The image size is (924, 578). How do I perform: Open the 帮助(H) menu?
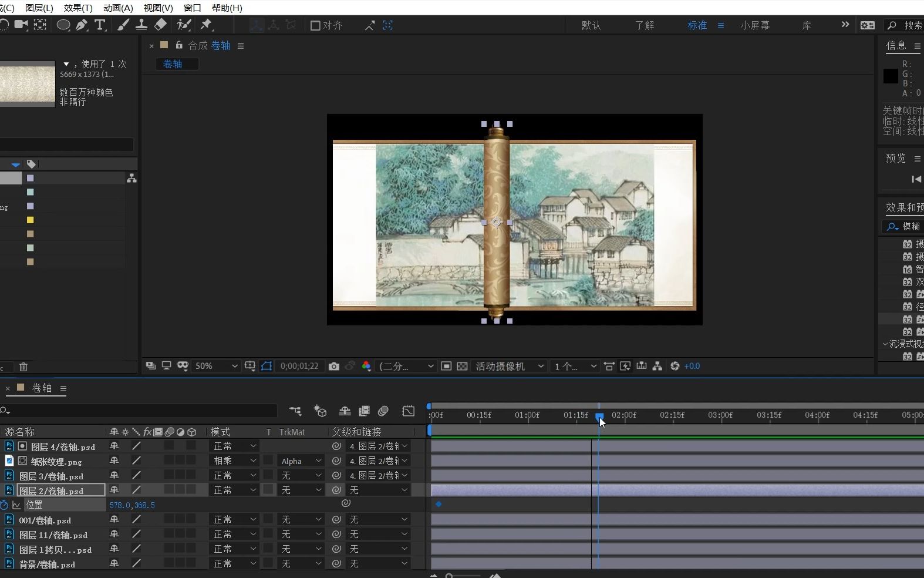[227, 8]
